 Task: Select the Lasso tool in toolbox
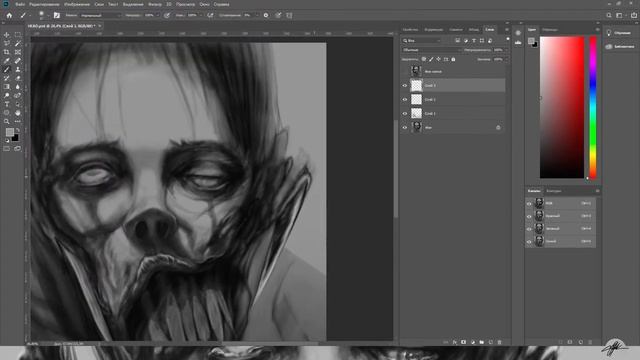coord(7,43)
